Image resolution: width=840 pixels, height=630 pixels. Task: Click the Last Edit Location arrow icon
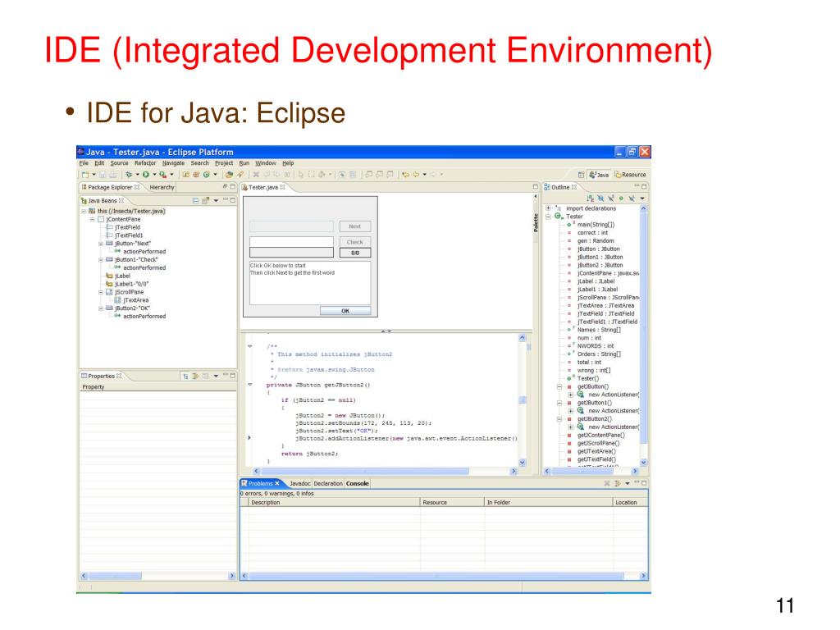[405, 175]
